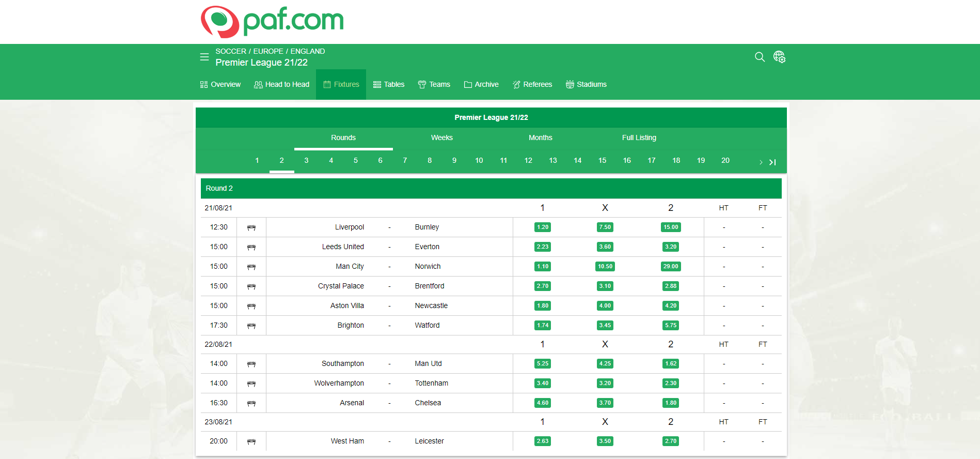Open stadium icon for Man City match

click(251, 267)
